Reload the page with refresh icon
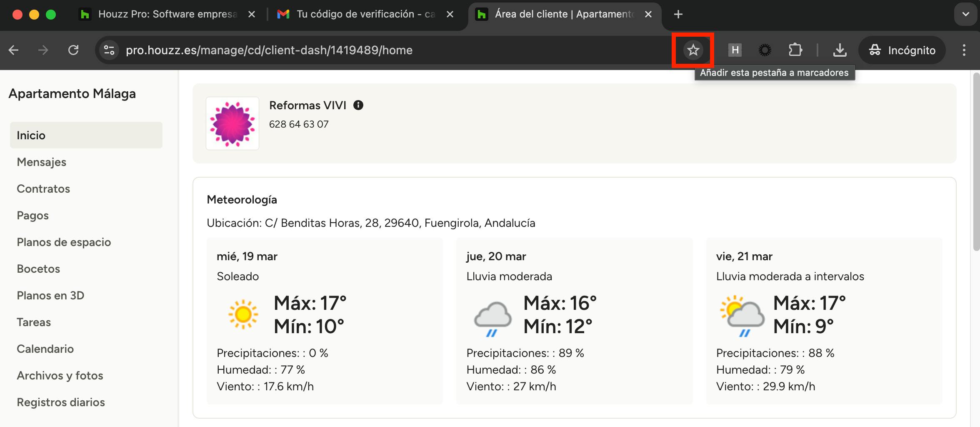Screen dimensions: 980x427 click(73, 50)
